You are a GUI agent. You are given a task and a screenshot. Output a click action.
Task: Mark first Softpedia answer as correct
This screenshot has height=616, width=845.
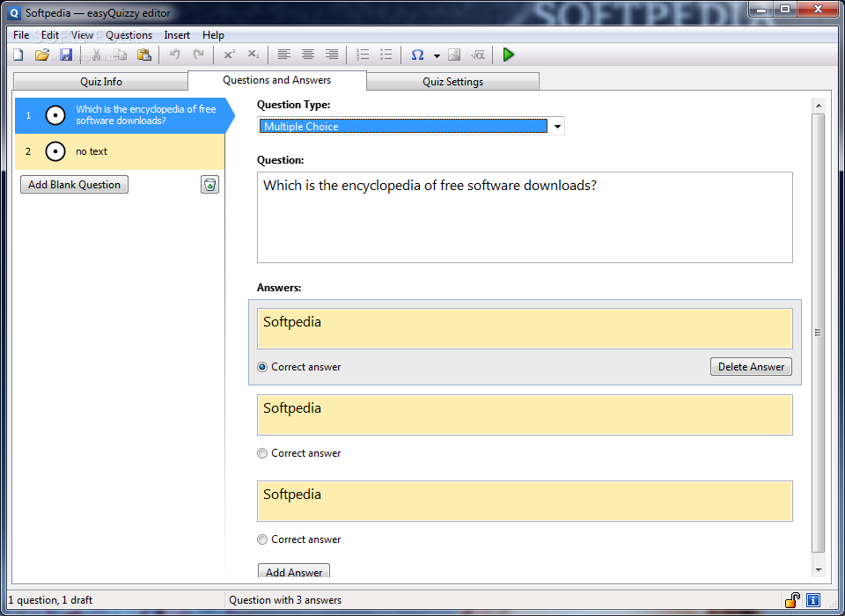[x=262, y=367]
